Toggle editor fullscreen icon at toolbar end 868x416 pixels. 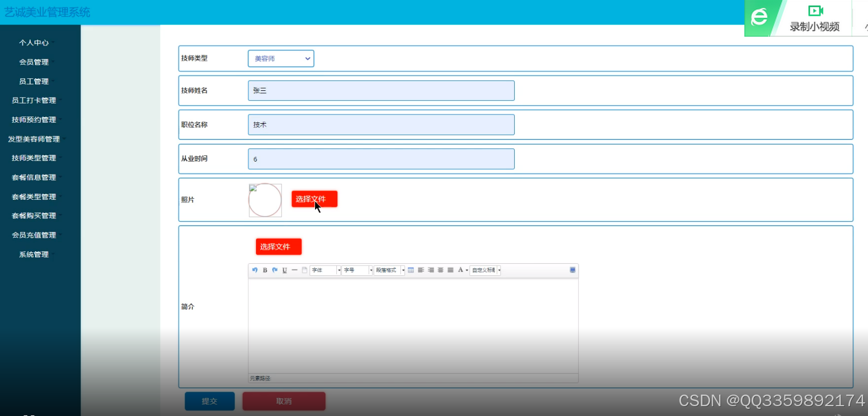click(573, 270)
